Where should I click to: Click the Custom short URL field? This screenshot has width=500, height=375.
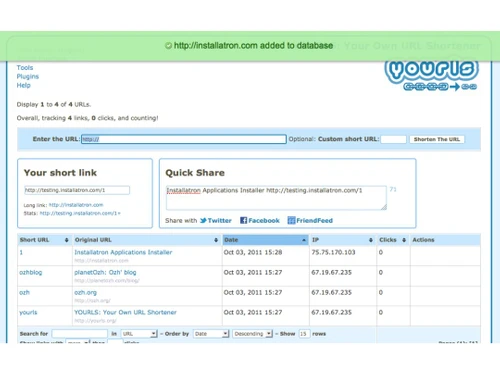tap(393, 139)
